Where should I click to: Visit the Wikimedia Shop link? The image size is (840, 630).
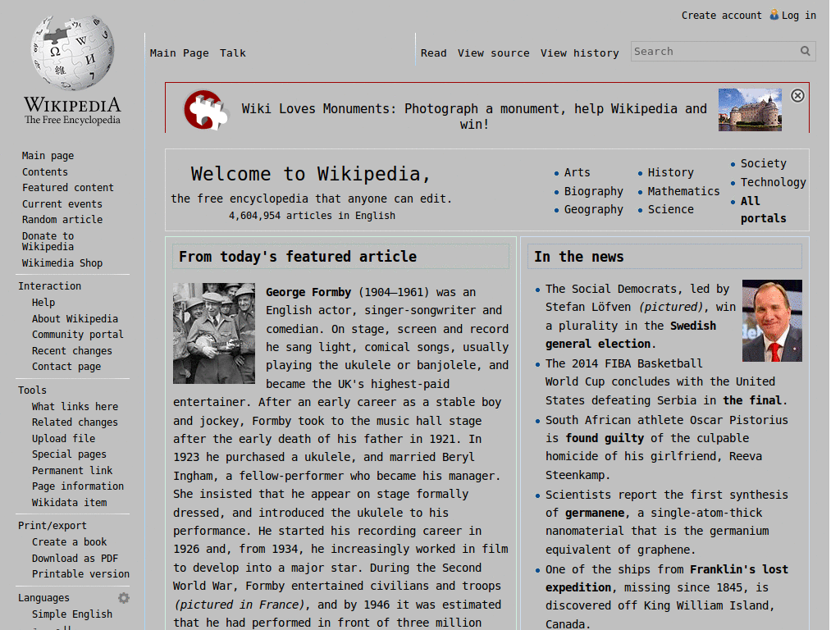pos(62,263)
